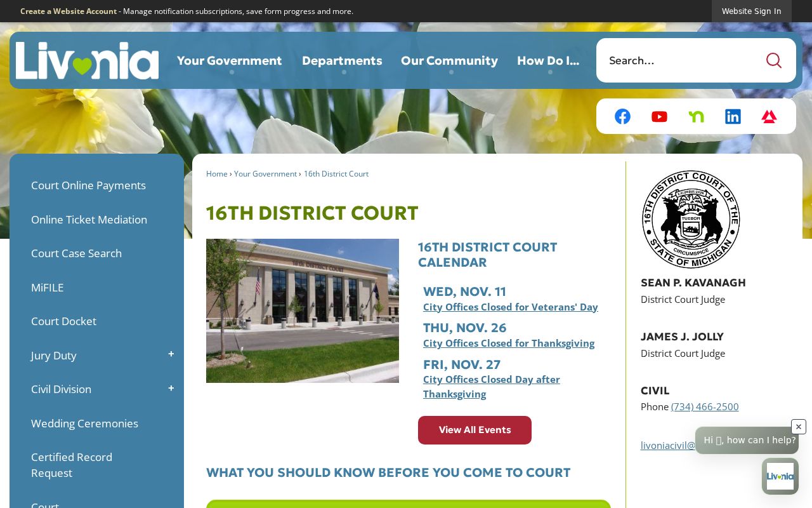The height and width of the screenshot is (508, 812).
Task: Open the Departments menu
Action: pyautogui.click(x=342, y=60)
